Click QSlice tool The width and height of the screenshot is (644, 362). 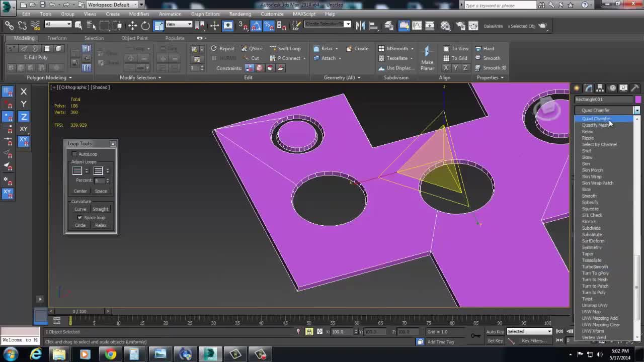click(252, 49)
